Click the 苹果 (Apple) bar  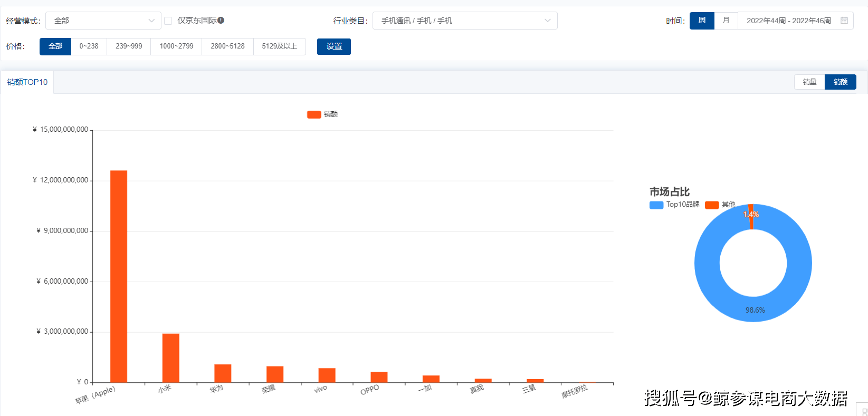tap(119, 276)
